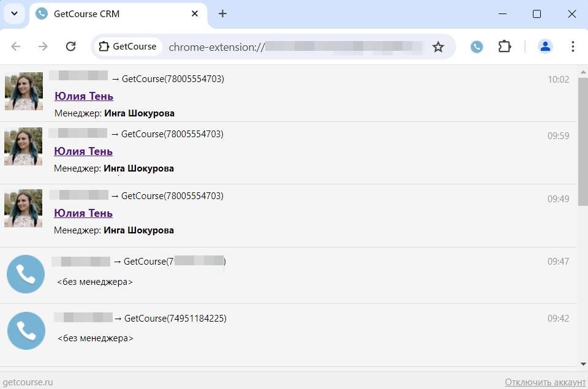Click the GetCourse extension chip in address bar
Image resolution: width=588 pixels, height=389 pixels.
pyautogui.click(x=127, y=47)
